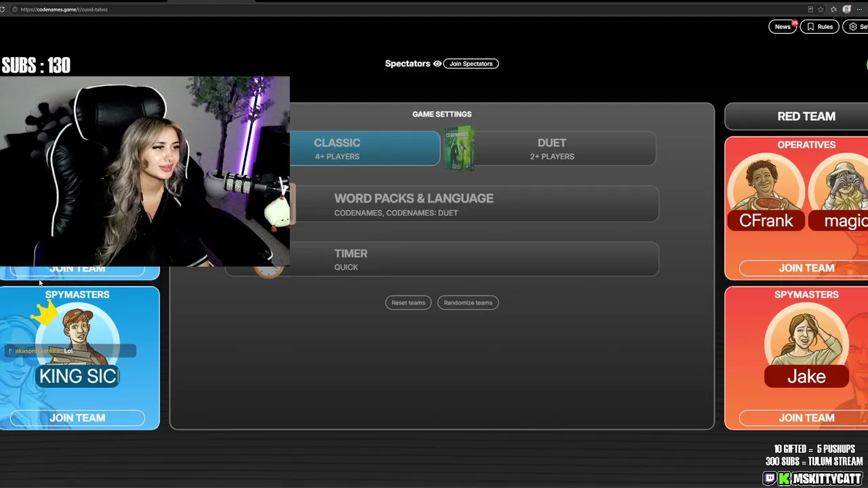Join the blue team as a spymaster

[77, 418]
